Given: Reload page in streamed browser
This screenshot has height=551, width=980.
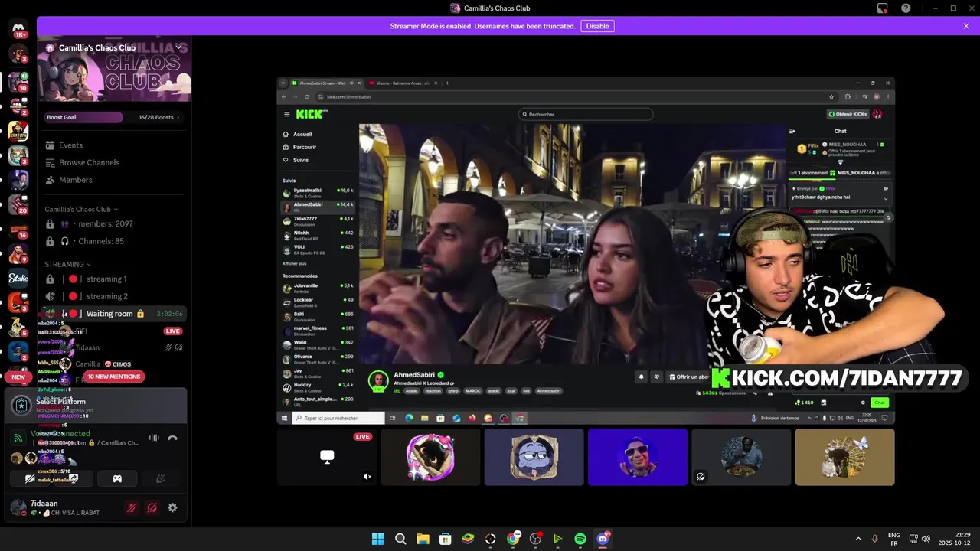Looking at the screenshot, I should tap(307, 96).
